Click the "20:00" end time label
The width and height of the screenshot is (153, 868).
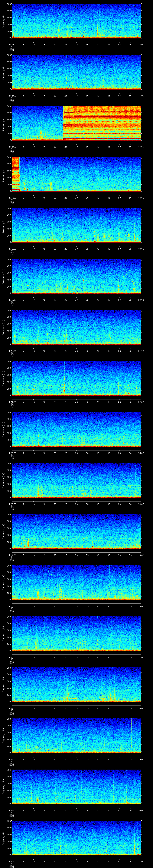[141, 300]
